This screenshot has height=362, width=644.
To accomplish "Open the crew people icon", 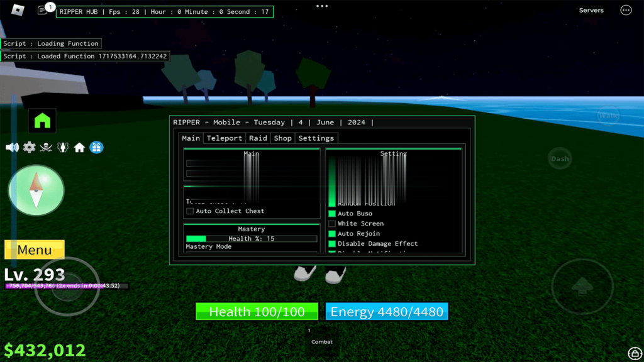I will [x=62, y=147].
